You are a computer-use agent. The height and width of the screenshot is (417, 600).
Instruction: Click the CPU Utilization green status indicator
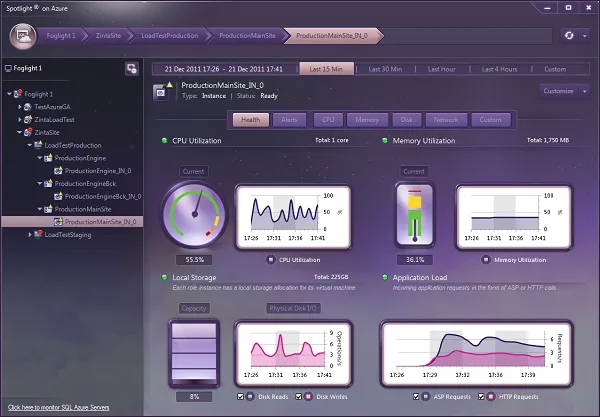(x=164, y=140)
